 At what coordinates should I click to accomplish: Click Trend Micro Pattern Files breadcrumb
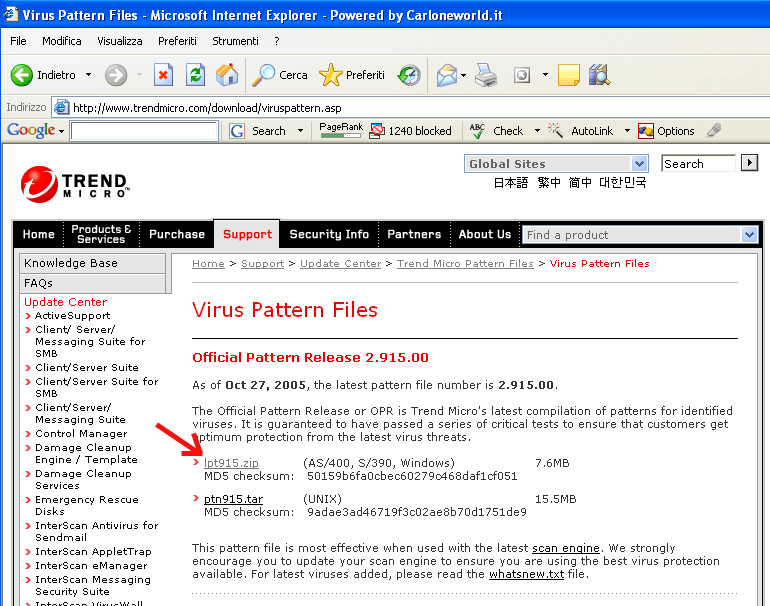(x=465, y=264)
